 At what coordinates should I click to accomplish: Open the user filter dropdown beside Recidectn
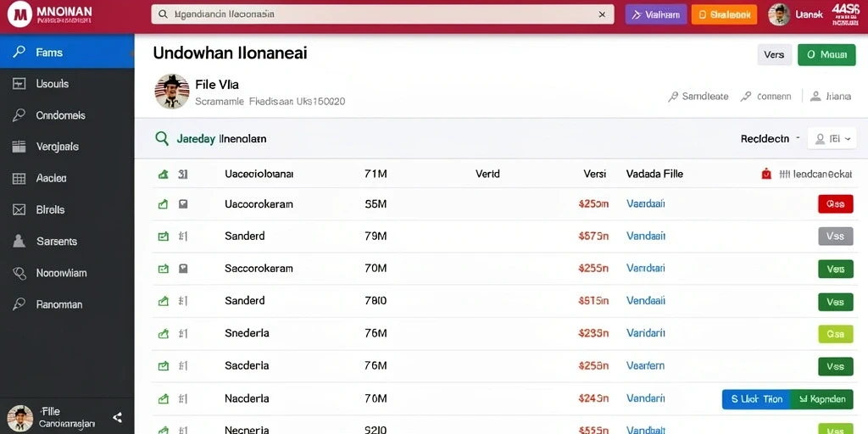click(832, 138)
